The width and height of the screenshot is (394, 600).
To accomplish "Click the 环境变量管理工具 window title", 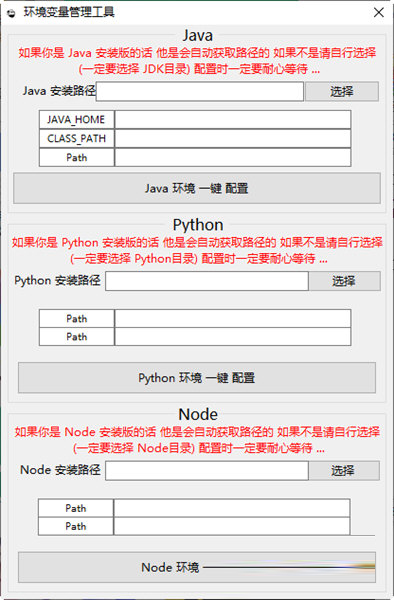I will coord(69,13).
